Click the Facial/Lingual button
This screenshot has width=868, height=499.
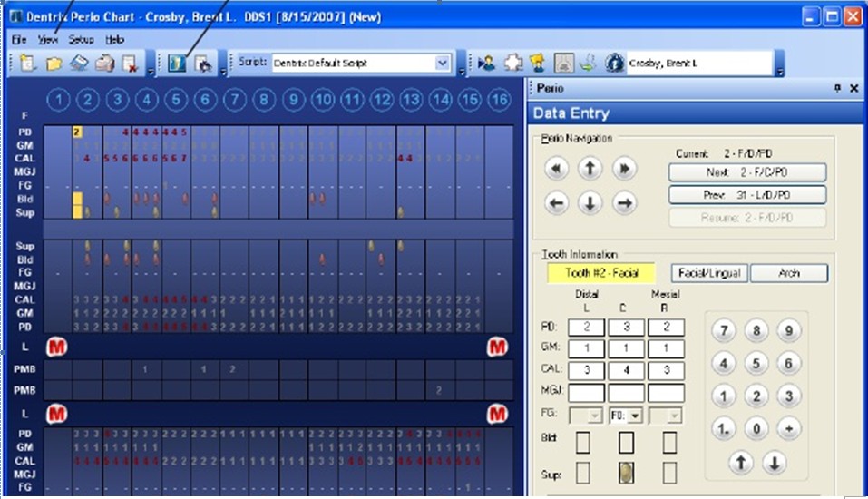(709, 273)
